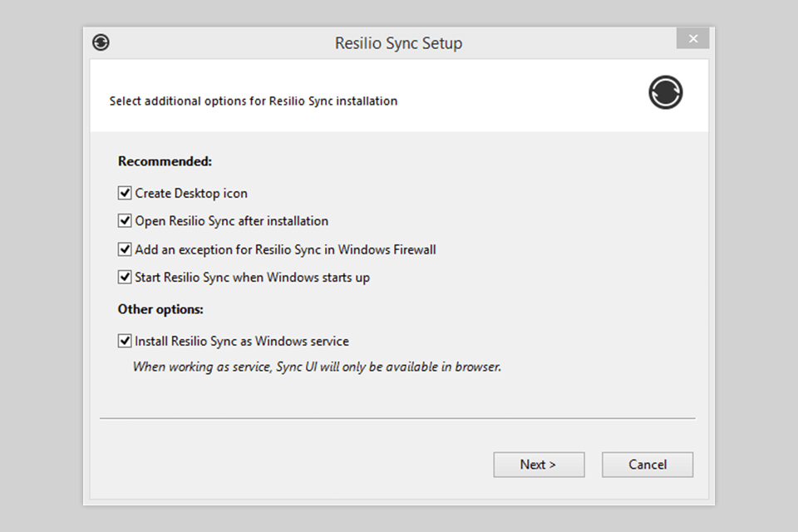Click the horizontal separator line above the buttons
Image resolution: width=798 pixels, height=532 pixels.
[x=397, y=418]
